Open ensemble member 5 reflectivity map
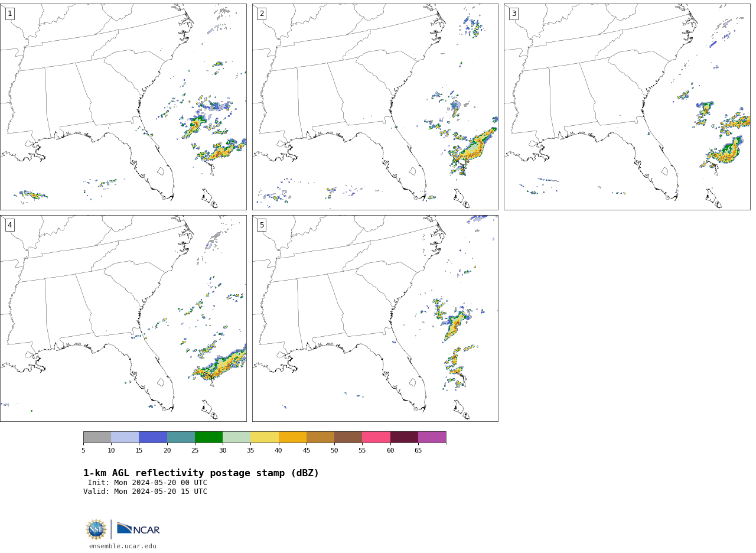Viewport: 756px width, 553px height. click(375, 318)
